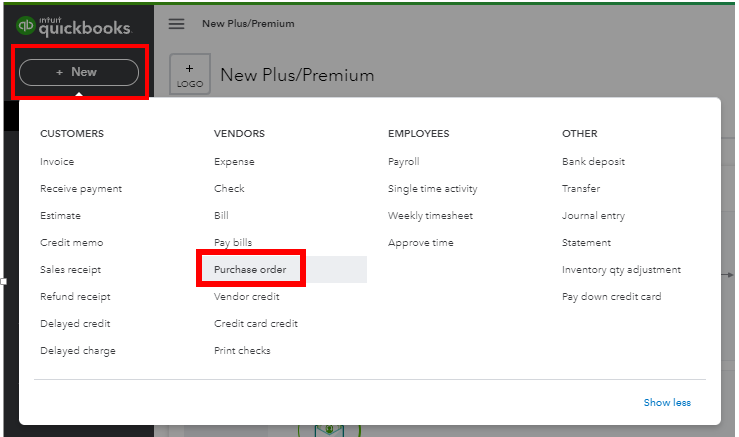
Task: Select Expense under Vendors
Action: [234, 162]
